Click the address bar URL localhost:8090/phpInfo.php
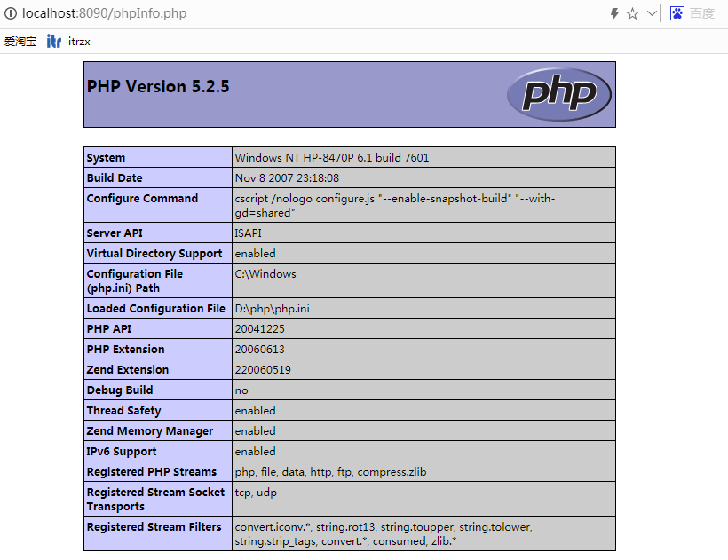 tap(104, 13)
